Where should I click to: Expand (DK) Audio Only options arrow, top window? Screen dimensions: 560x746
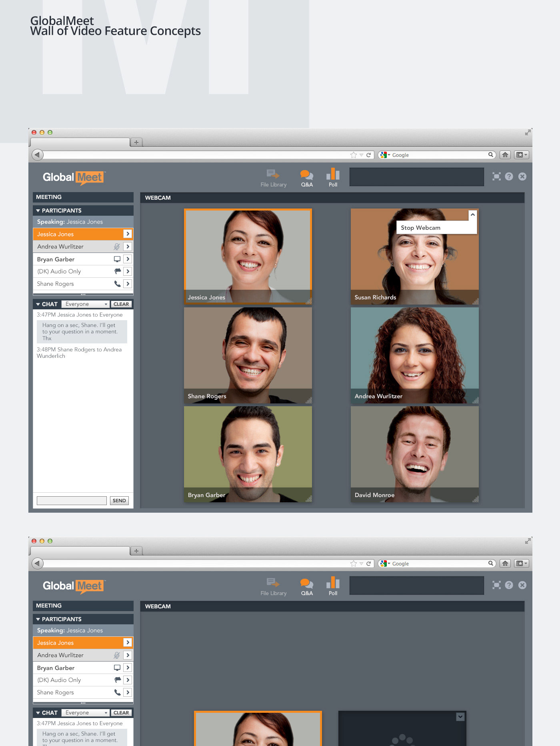[x=128, y=271]
